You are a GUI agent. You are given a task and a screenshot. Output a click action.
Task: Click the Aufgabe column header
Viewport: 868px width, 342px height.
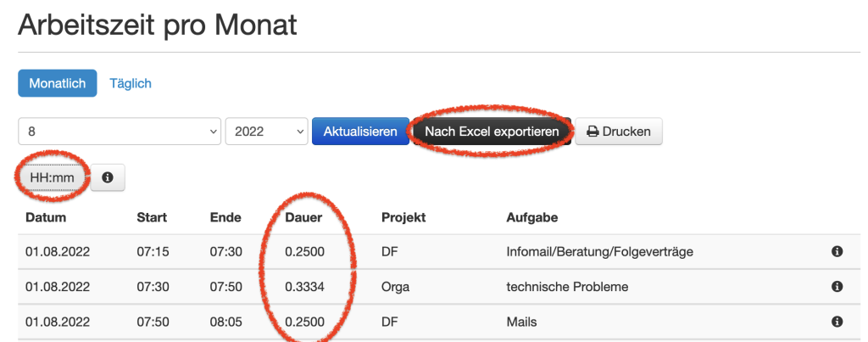[x=531, y=217]
